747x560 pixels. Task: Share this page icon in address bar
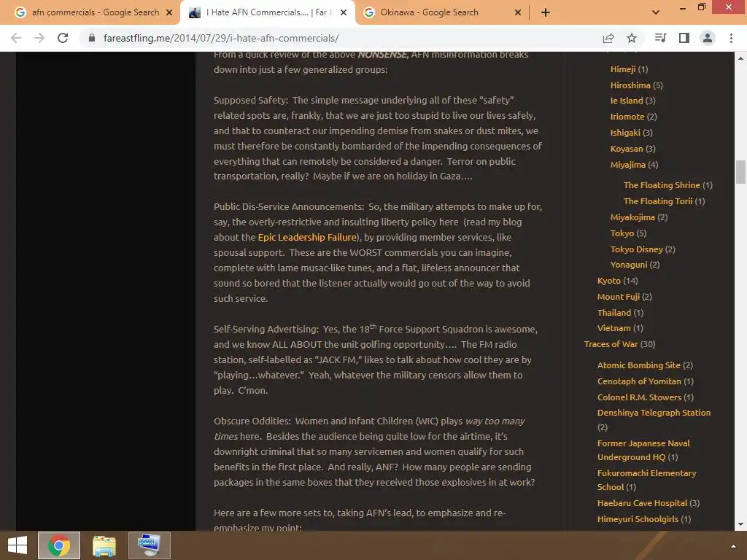tap(608, 38)
